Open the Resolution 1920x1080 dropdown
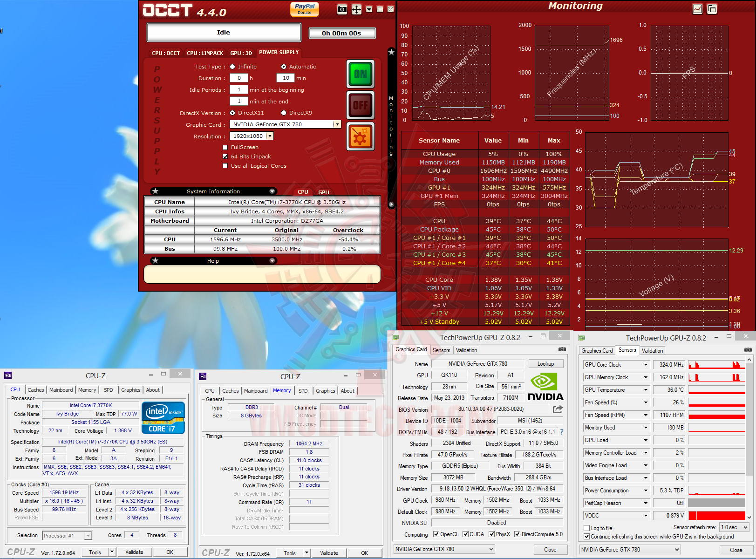756x559 pixels. coord(270,136)
